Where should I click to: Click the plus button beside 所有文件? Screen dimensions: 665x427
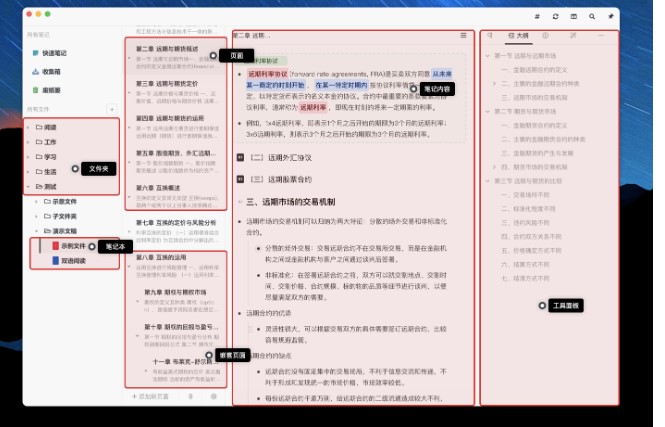click(x=111, y=108)
